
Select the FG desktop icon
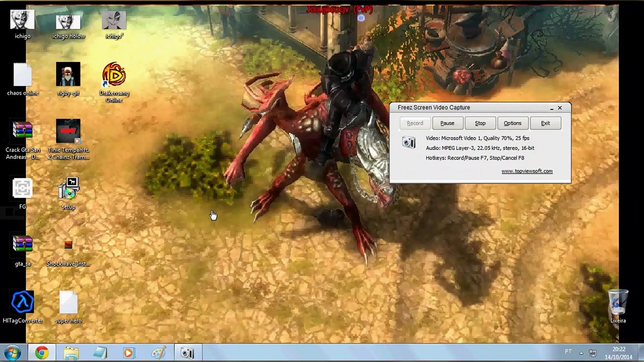pos(23,194)
